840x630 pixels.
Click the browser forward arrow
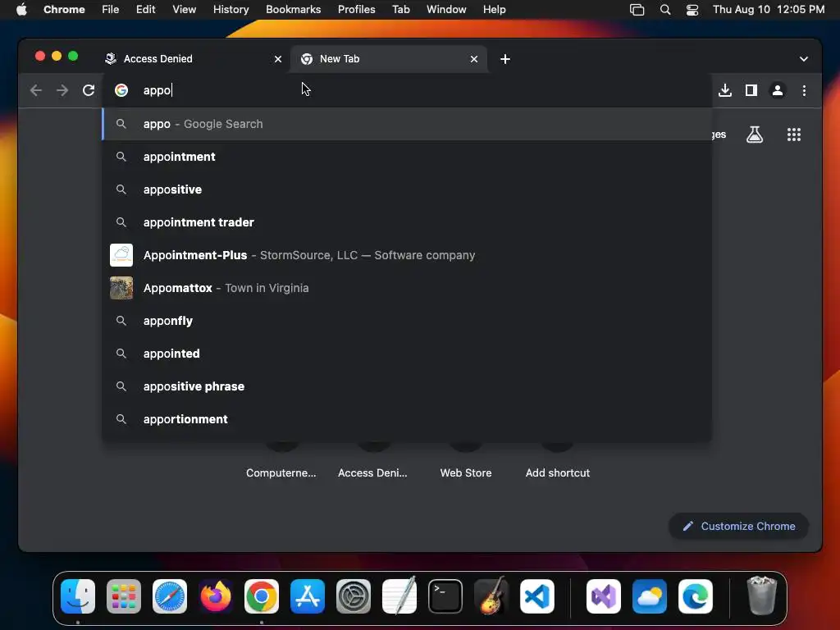(62, 90)
